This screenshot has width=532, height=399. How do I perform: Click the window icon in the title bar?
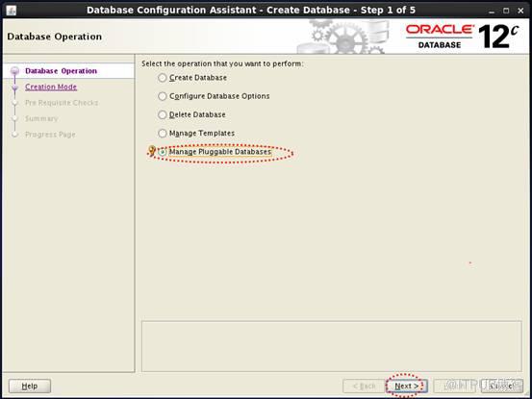[11, 11]
